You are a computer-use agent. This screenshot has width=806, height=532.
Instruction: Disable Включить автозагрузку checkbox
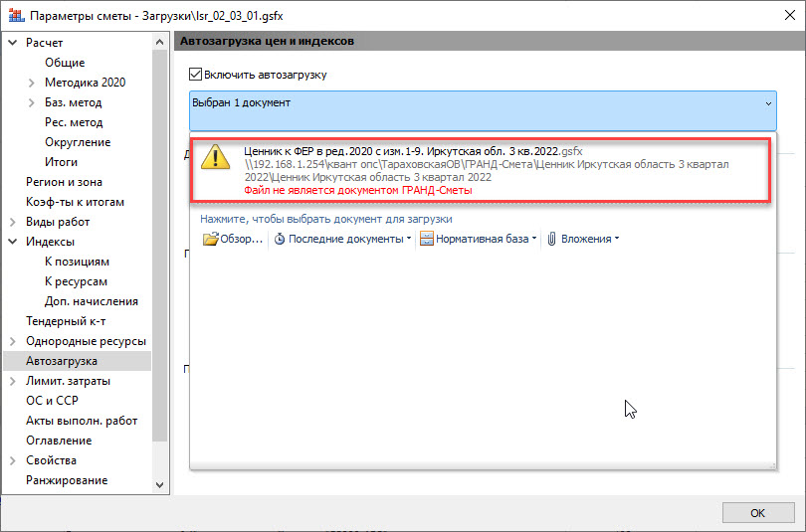[x=195, y=75]
